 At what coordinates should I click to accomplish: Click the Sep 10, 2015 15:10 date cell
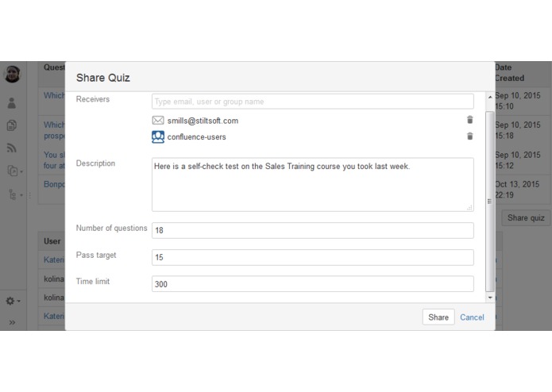tap(518, 101)
